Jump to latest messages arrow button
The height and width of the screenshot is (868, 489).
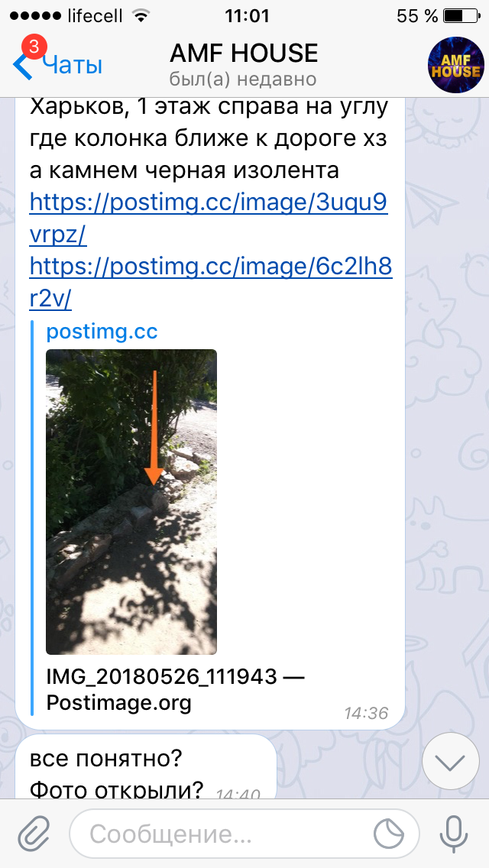click(450, 763)
